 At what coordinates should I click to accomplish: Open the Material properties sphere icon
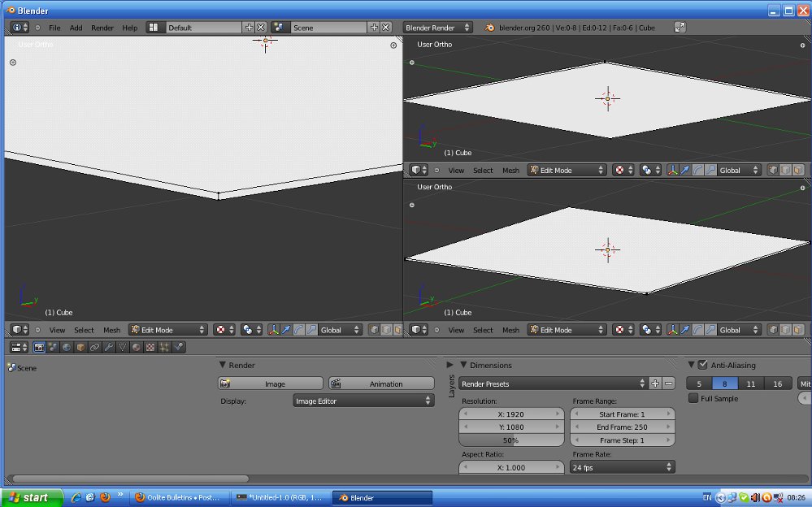(137, 347)
